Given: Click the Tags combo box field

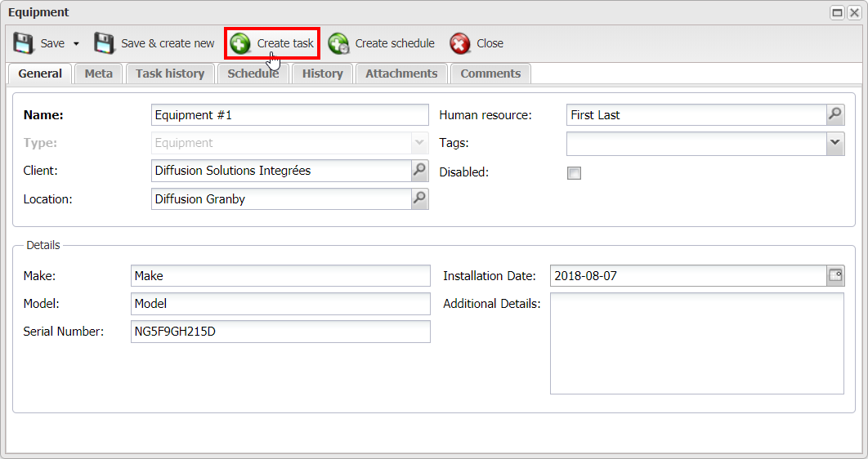Looking at the screenshot, I should click(x=696, y=144).
